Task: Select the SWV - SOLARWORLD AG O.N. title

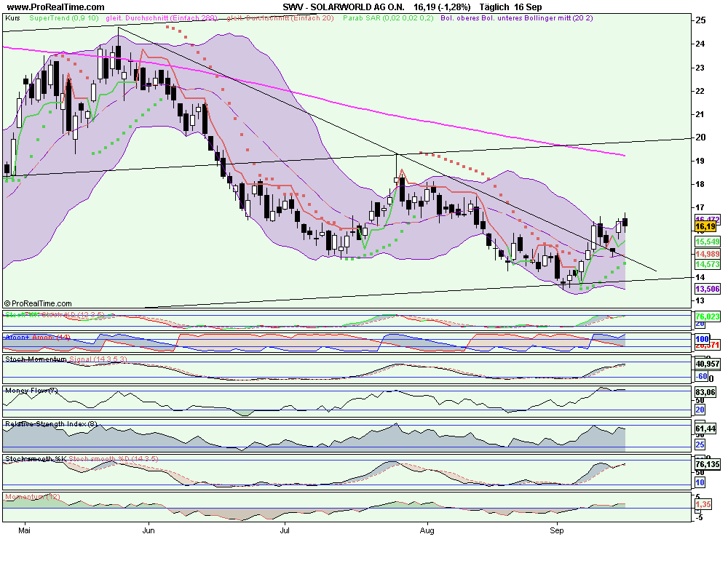Action: point(344,7)
